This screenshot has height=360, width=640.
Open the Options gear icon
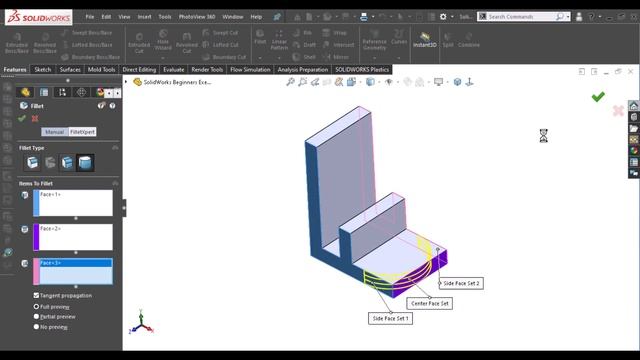click(443, 17)
